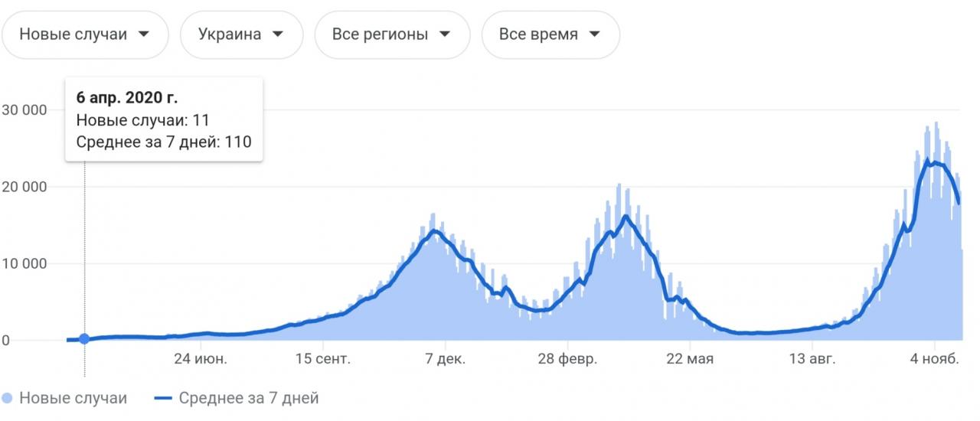Click the arrow icon beside Все время
The image size is (980, 421).
593,34
